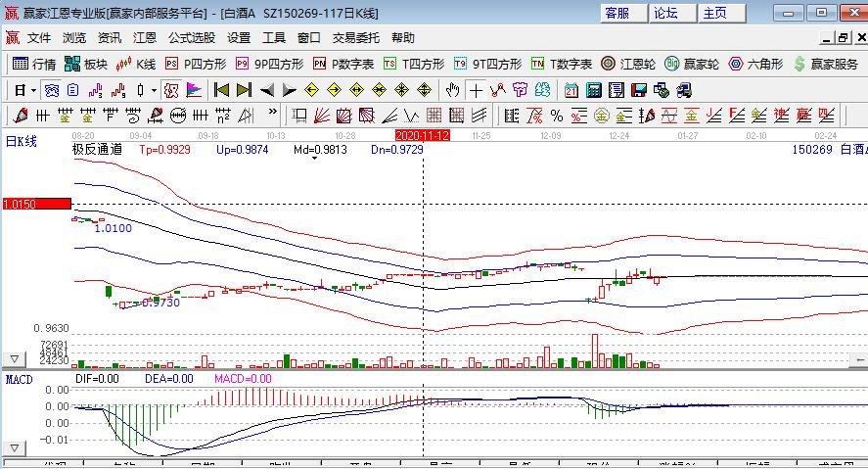Step right with black arrow icon
868x469 pixels.
[x=289, y=90]
